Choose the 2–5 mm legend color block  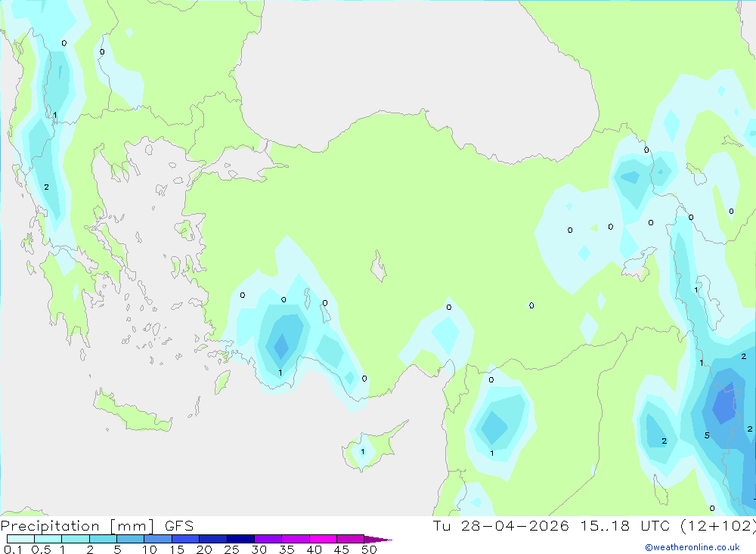[103, 539]
